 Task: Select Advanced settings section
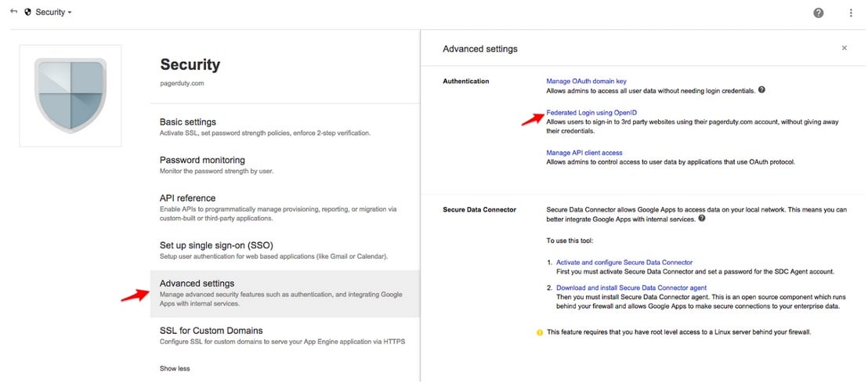[x=197, y=284]
